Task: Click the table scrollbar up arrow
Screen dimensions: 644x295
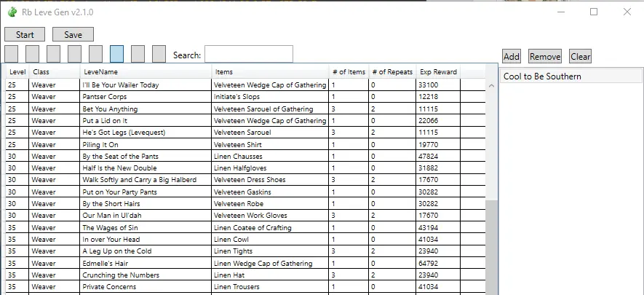Action: (492, 85)
